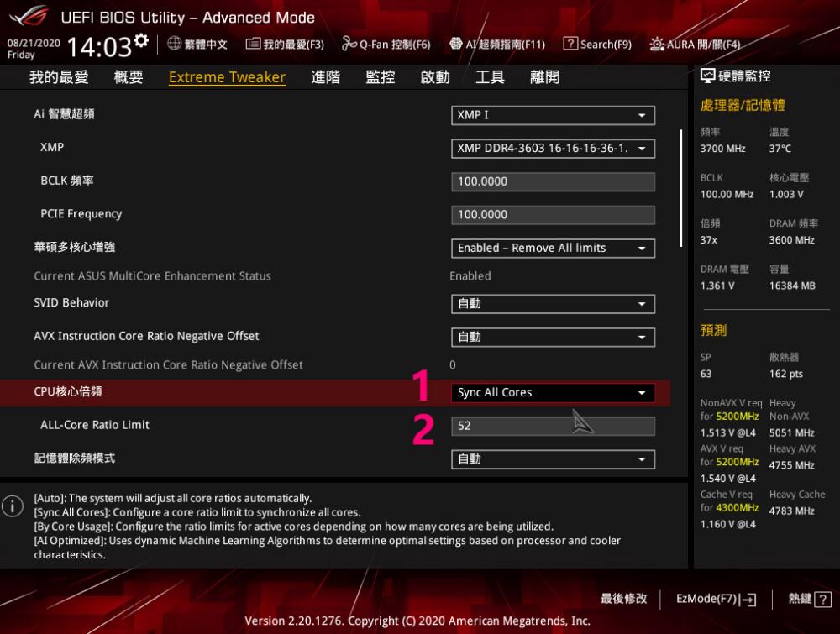Click the 最後修改 button
The height and width of the screenshot is (634, 840).
point(623,599)
